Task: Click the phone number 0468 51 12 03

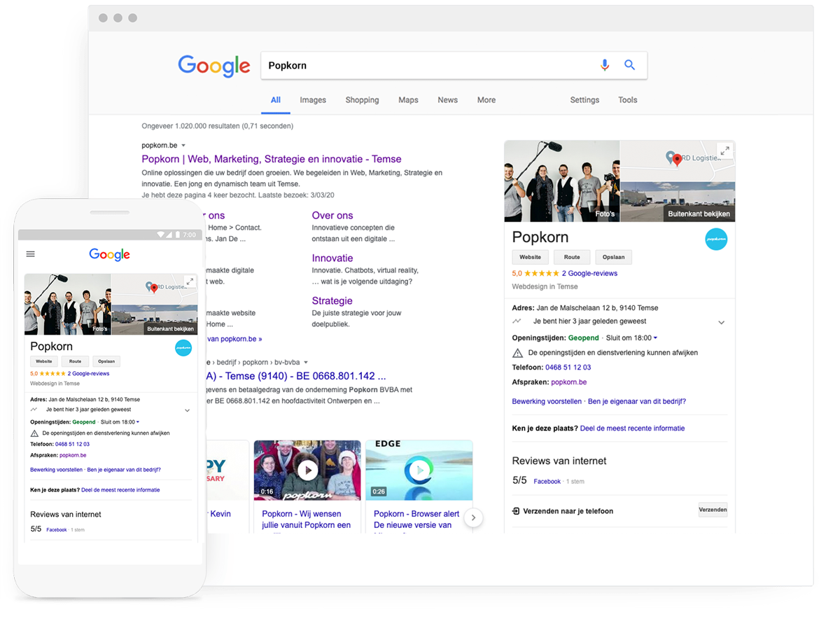Action: [x=568, y=367]
